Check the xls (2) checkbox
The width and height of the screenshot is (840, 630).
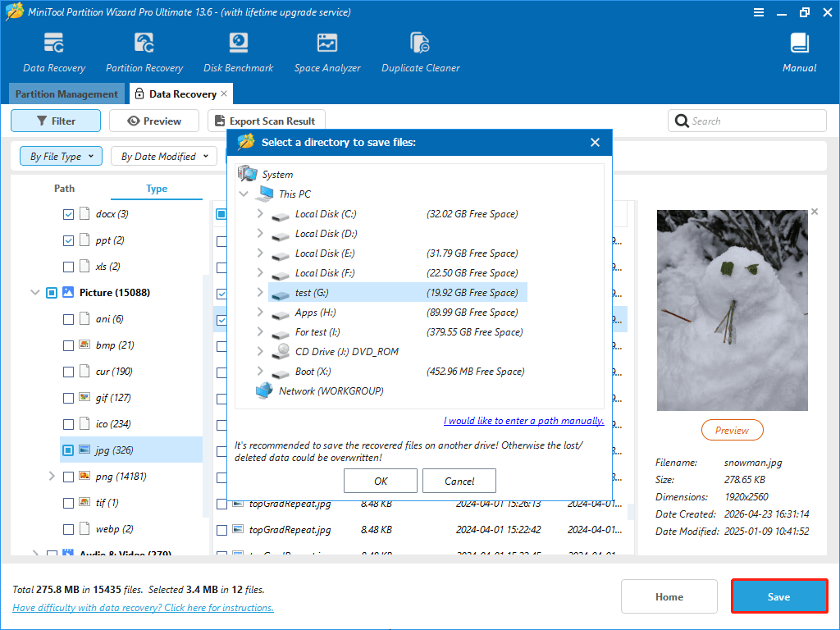click(68, 267)
